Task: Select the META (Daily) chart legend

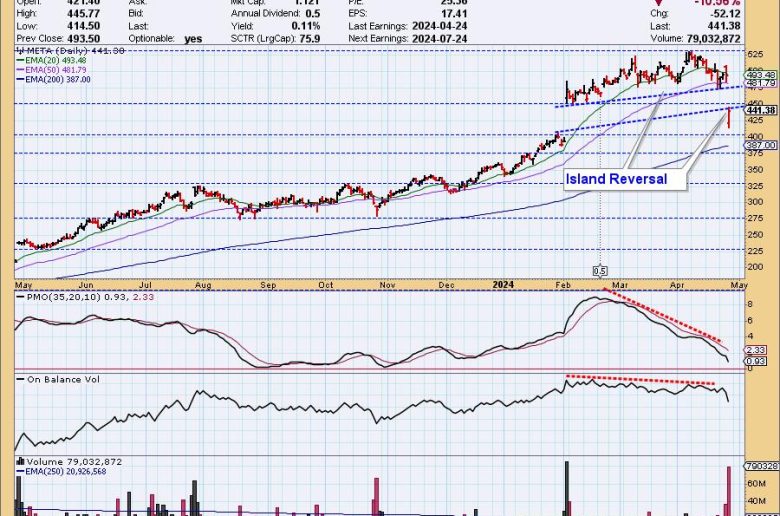Action: pyautogui.click(x=70, y=51)
